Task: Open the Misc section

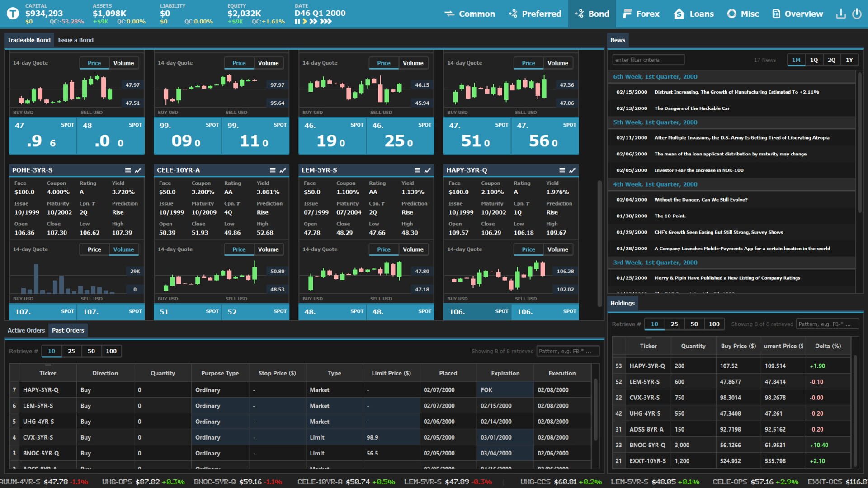Action: [743, 14]
